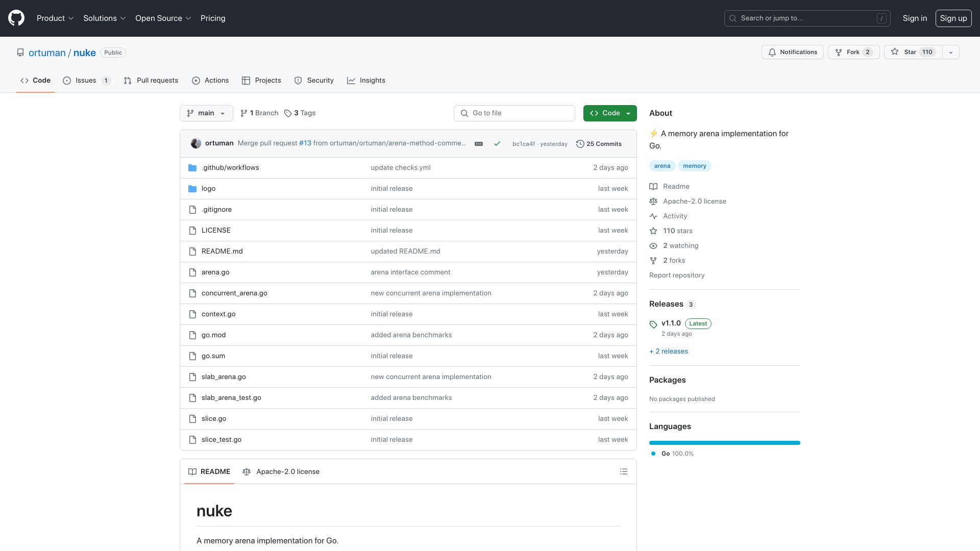Expand the Solutions menu
This screenshot has width=980, height=551.
[x=104, y=18]
